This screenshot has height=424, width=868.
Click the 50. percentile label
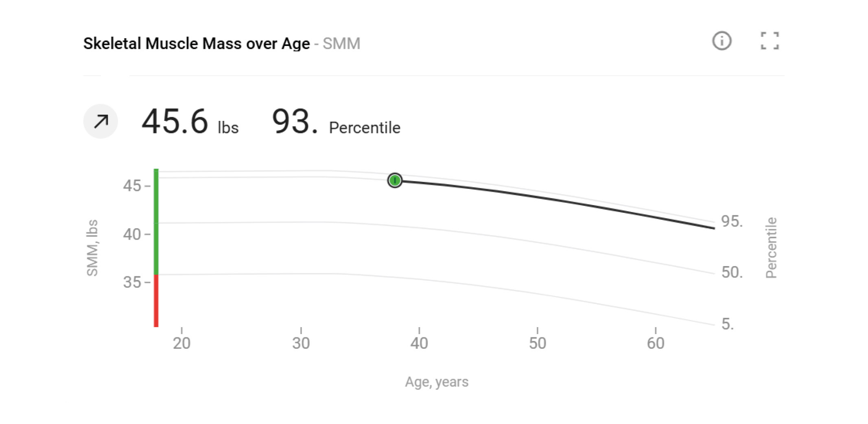click(732, 272)
